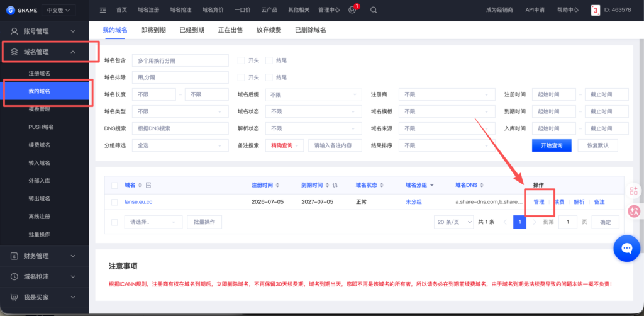Sort by 域名DNS column arrows
This screenshot has height=316, width=644.
coord(482,185)
